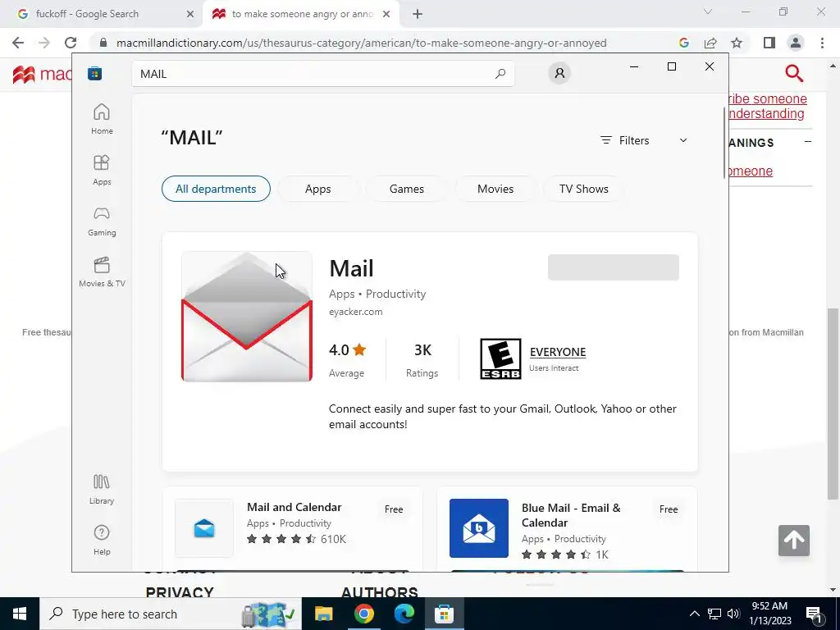
Task: Bookmark this page with the star icon
Action: coord(737,43)
